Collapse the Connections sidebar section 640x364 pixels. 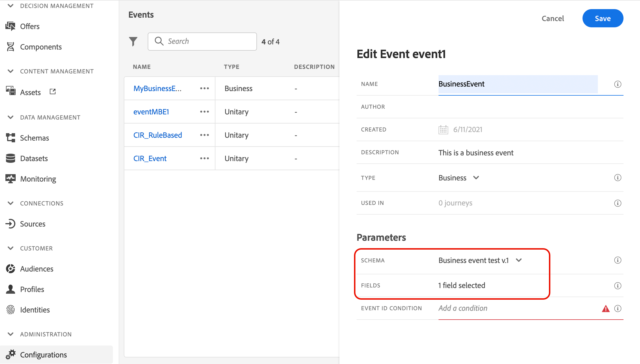[11, 203]
